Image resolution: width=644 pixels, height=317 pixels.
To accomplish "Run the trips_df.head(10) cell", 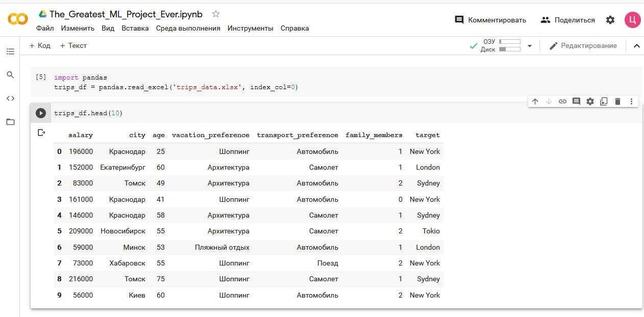I will click(41, 113).
